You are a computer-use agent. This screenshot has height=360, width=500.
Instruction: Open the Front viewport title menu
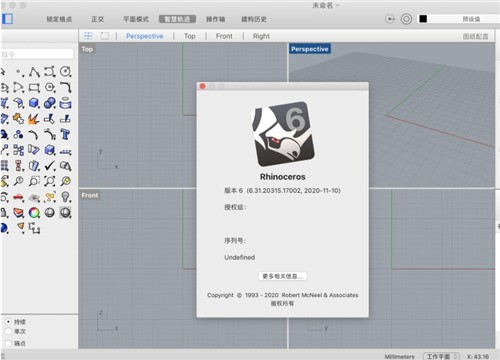tap(90, 195)
